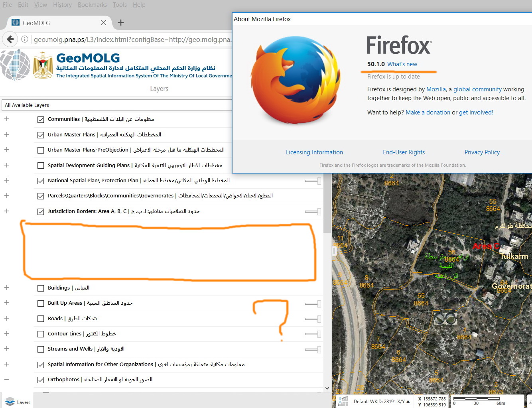This screenshot has height=408, width=532.
Task: Click the panel splitter handle beside the map
Action: click(334, 251)
